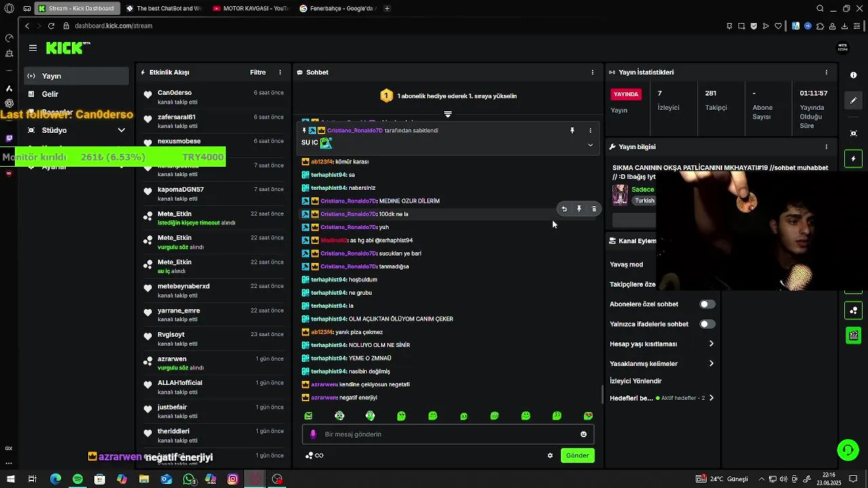Click the İzleyici Yönlendir option
The width and height of the screenshot is (868, 488).
point(635,381)
